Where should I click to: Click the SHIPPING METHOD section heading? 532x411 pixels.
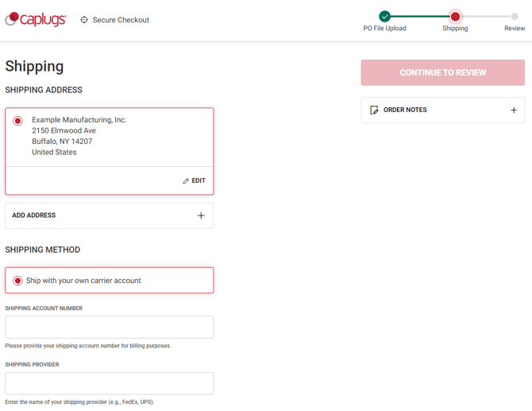coord(42,250)
